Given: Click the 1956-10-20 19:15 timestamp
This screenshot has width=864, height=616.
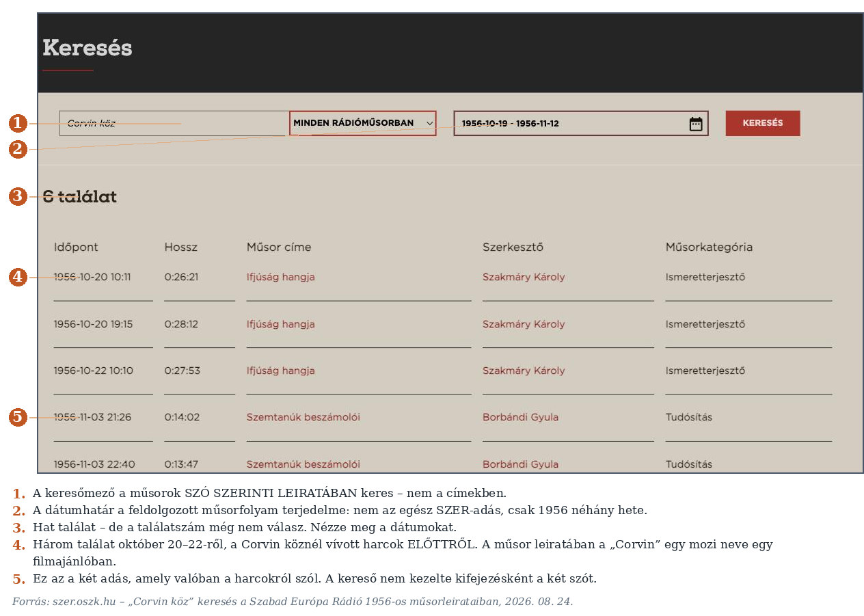Looking at the screenshot, I should click(93, 324).
